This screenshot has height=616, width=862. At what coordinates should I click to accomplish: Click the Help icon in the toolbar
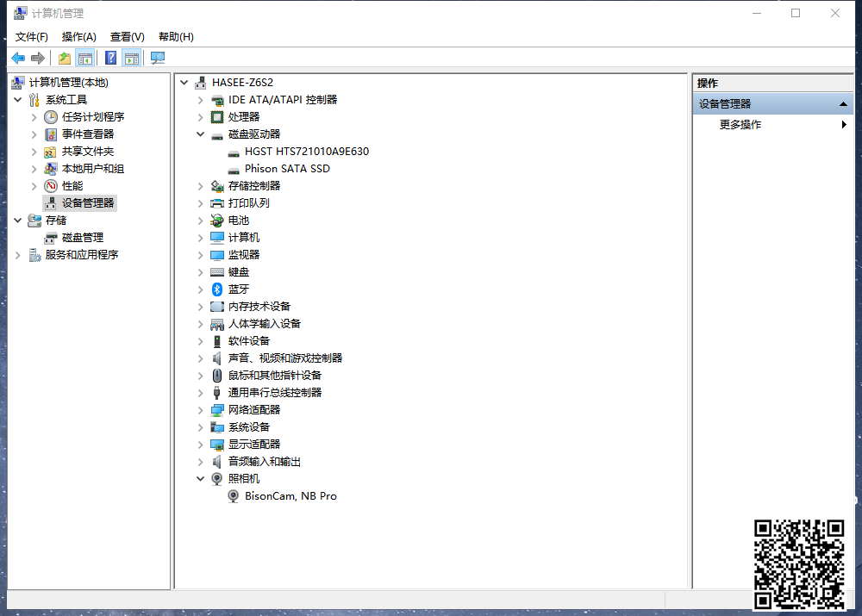(110, 58)
